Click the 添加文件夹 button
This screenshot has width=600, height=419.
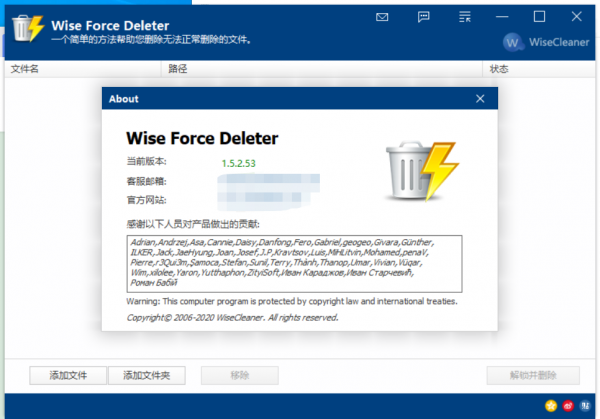coord(147,376)
